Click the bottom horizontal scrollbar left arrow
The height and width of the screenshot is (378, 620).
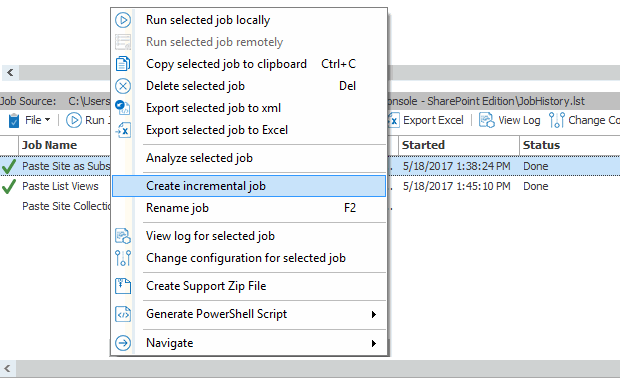tap(8, 369)
